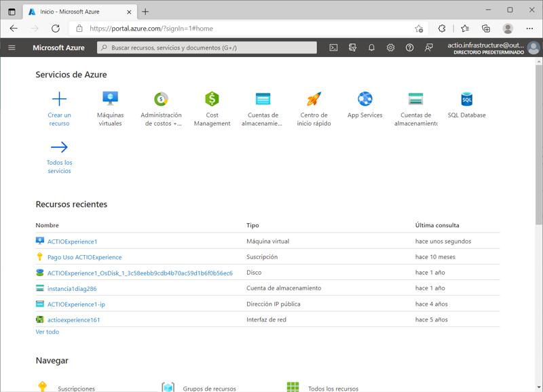The height and width of the screenshot is (392, 543).
Task: Open the browser's three-dot settings menu
Action: [529, 28]
